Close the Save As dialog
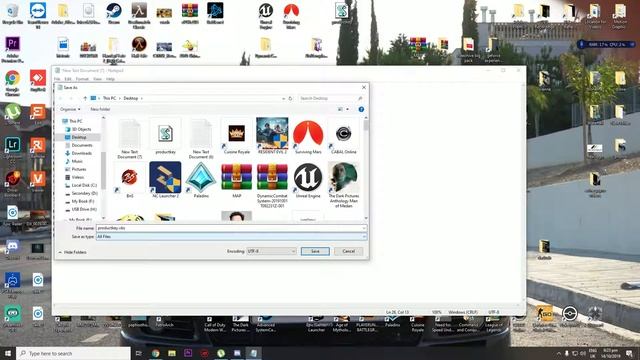The width and height of the screenshot is (640, 360). tap(364, 87)
